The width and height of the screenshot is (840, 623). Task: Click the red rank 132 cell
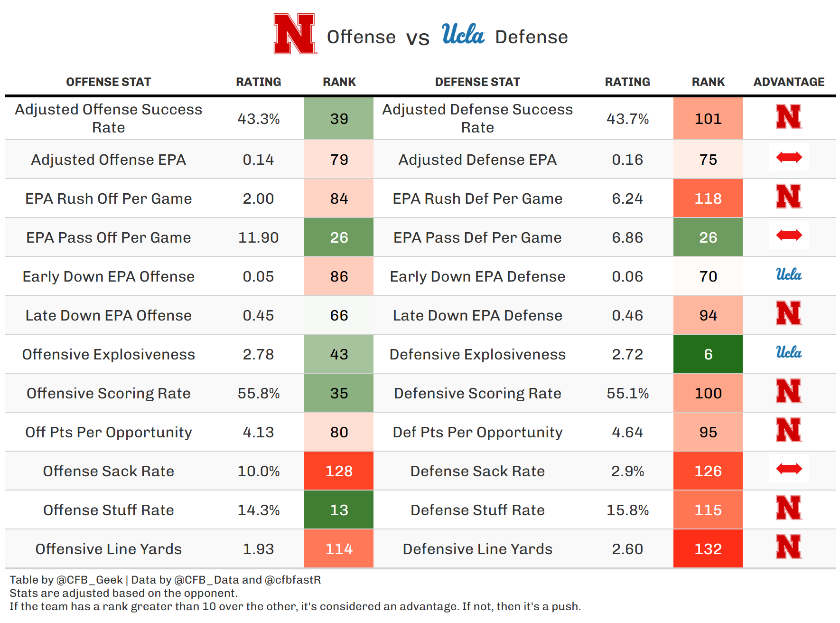pos(708,549)
